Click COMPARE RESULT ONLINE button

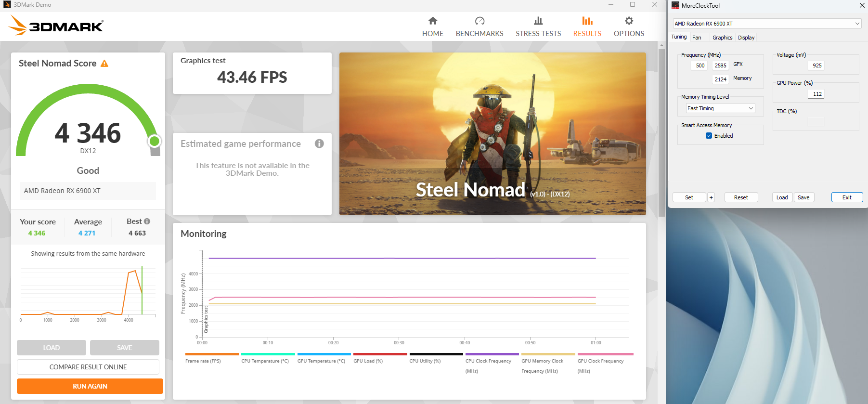[88, 367]
